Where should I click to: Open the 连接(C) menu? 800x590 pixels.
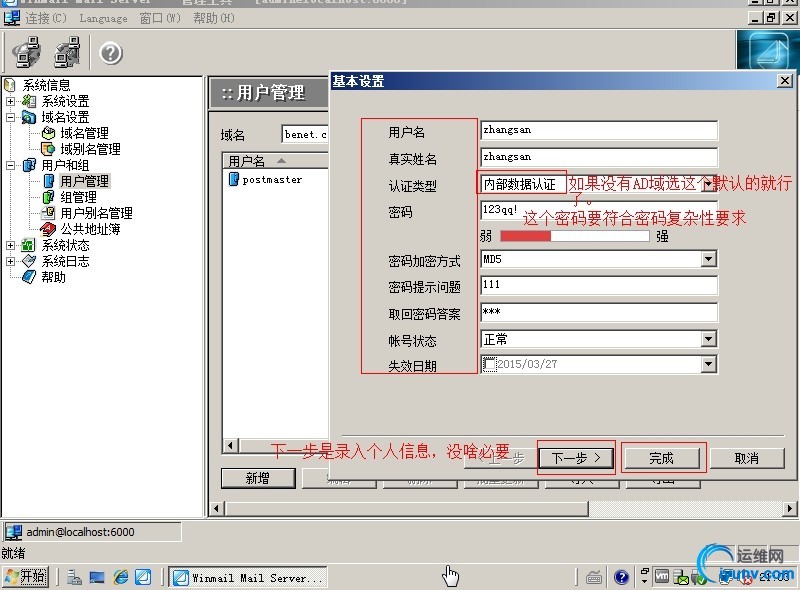46,18
